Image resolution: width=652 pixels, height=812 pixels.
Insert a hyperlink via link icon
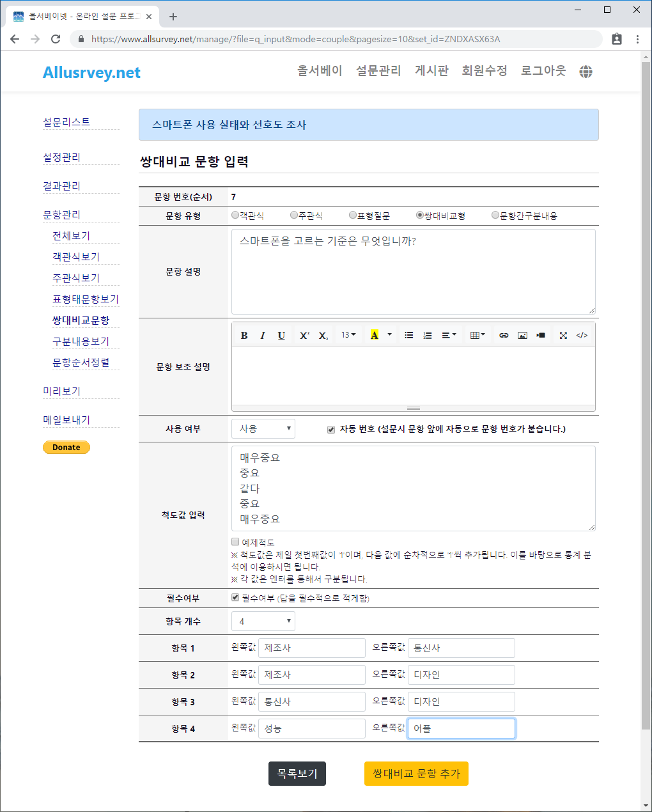(x=504, y=335)
